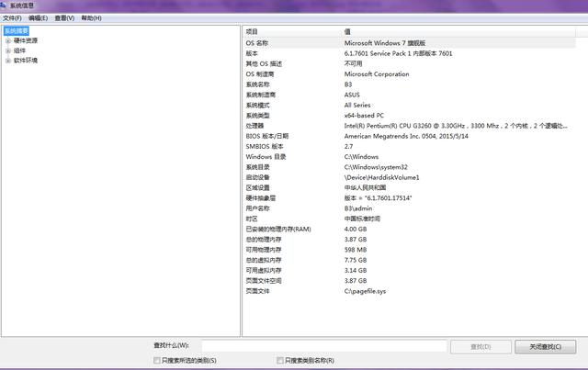Image resolution: width=588 pixels, height=370 pixels.
Task: Enable 只搜索类别名称(R) checkbox
Action: click(279, 360)
